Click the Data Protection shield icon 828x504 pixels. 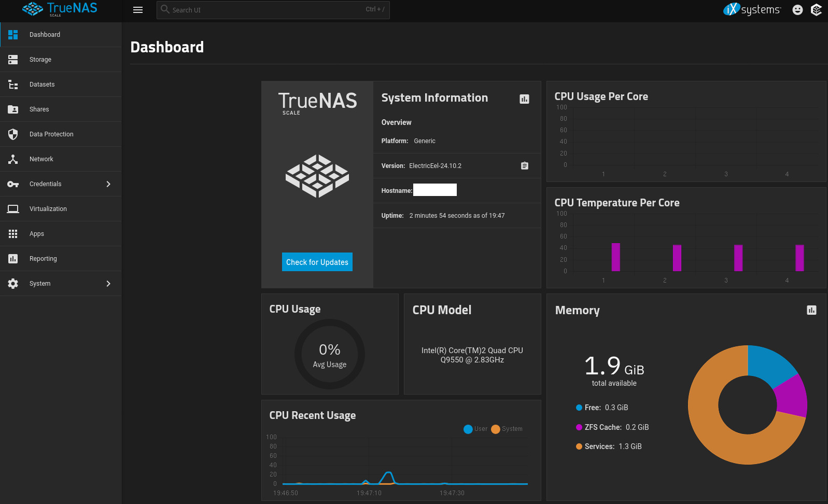point(13,134)
